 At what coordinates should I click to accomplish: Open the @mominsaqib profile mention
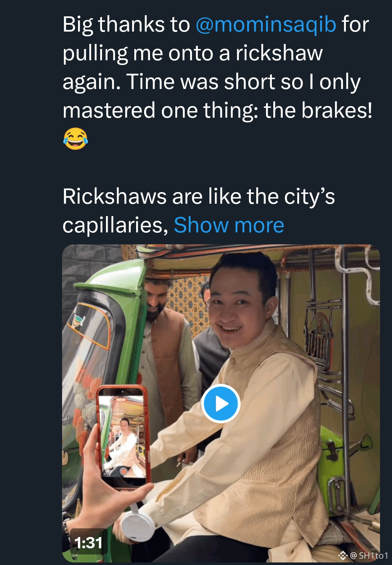tap(266, 25)
